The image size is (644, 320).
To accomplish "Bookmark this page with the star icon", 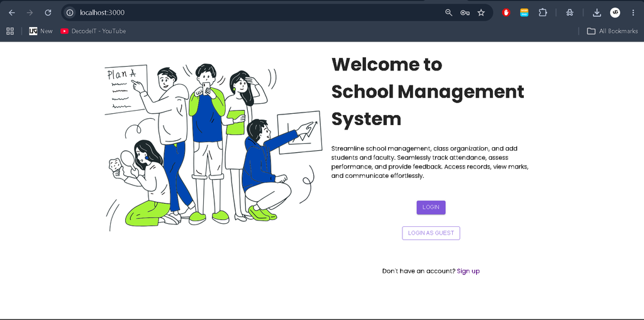I will [481, 13].
